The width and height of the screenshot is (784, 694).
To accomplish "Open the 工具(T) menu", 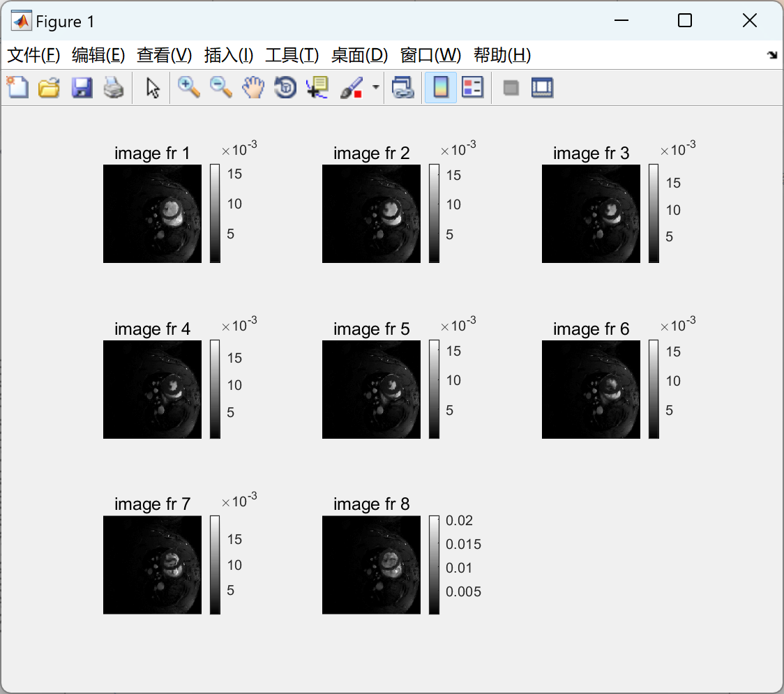I will 292,55.
